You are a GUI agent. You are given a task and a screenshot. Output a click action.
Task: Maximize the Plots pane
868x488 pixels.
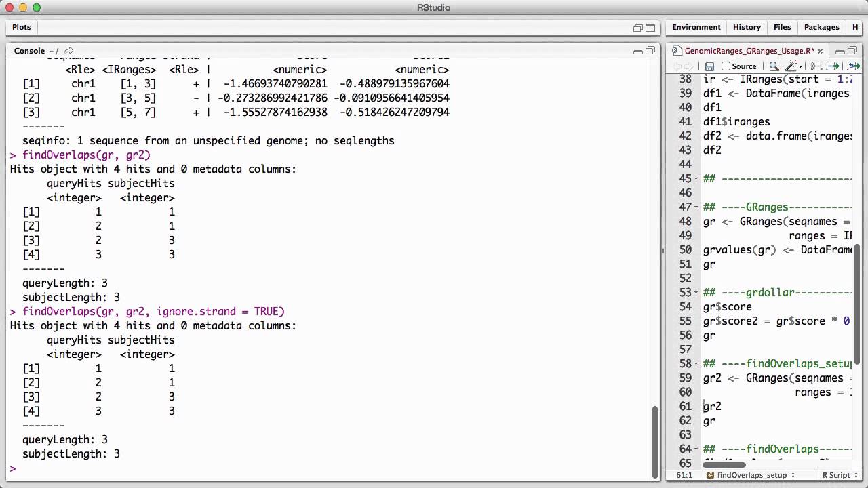point(650,28)
